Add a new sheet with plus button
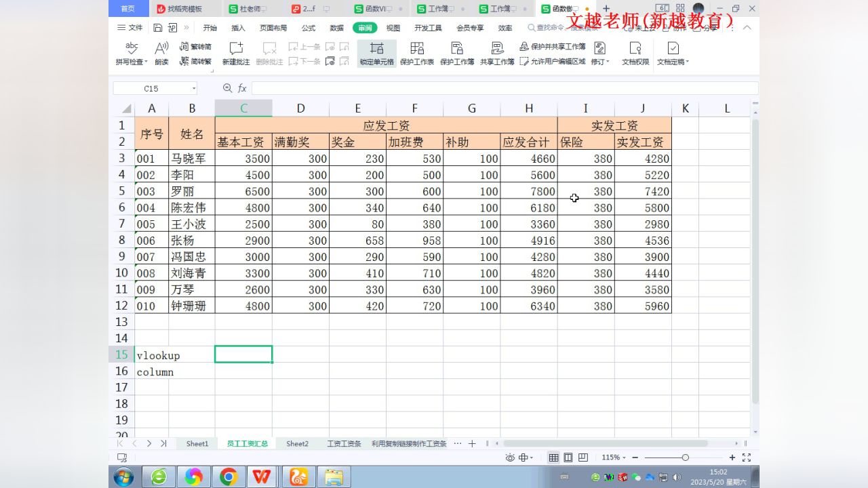 [x=472, y=444]
